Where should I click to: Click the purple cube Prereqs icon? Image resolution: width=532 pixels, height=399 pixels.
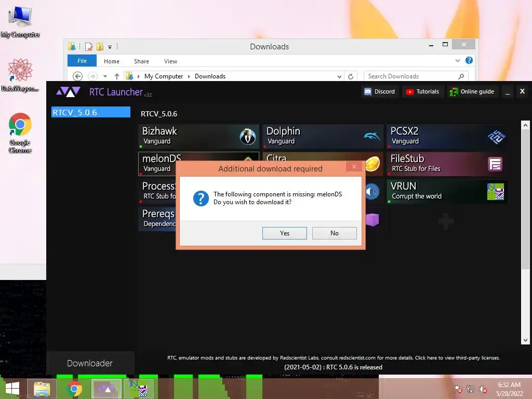coord(372,219)
